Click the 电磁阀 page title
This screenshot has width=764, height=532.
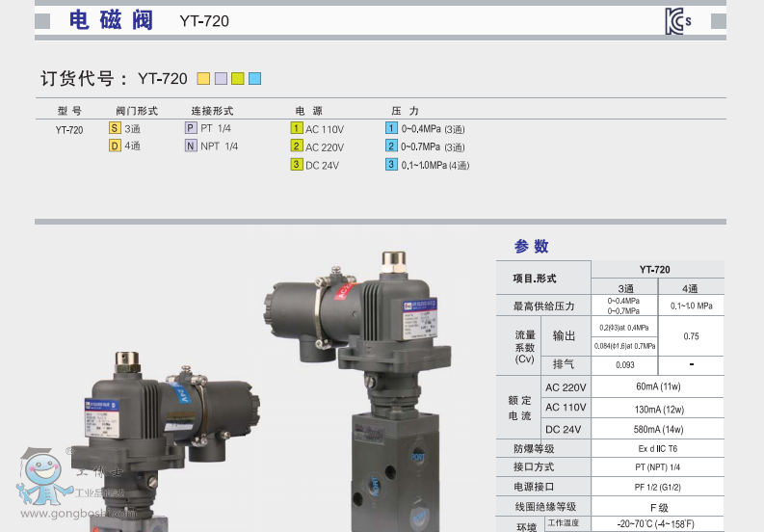111,20
